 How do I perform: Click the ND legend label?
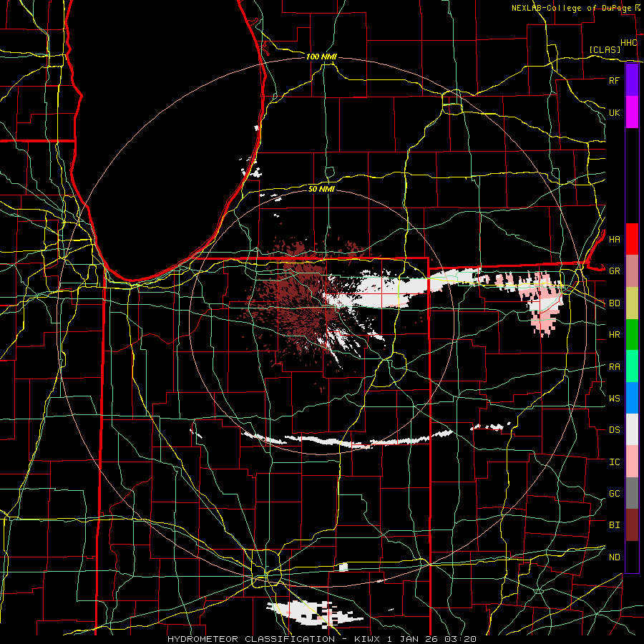(614, 557)
